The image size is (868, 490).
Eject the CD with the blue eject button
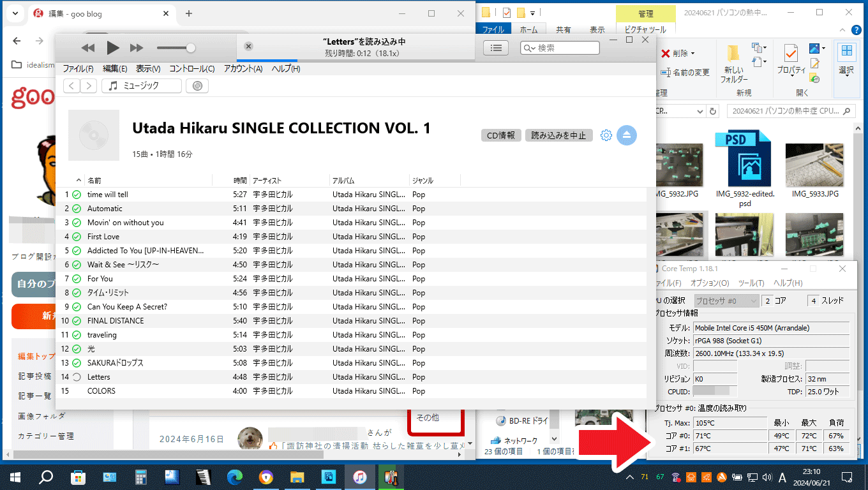pos(627,135)
